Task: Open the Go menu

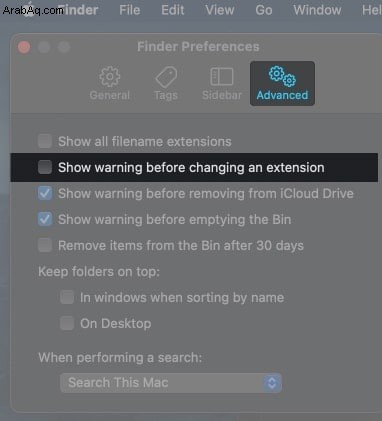Action: click(x=264, y=10)
